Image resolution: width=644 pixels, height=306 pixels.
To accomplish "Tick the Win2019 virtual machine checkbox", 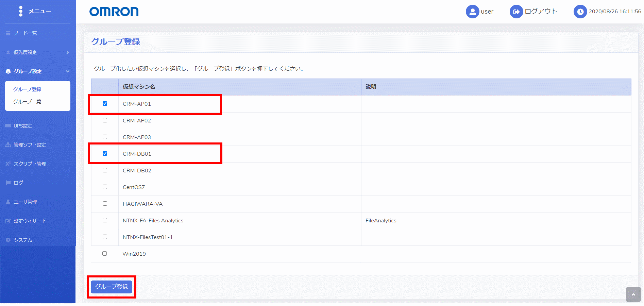I will point(104,254).
